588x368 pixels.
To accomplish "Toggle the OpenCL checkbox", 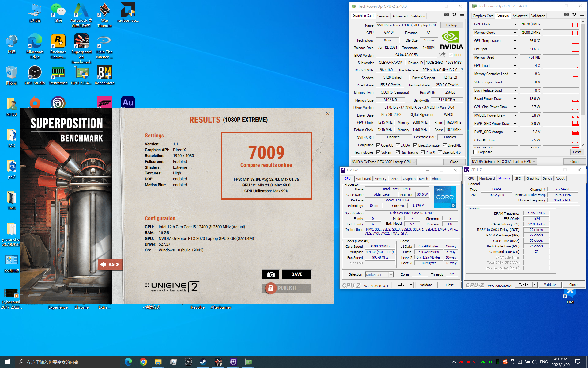I will click(x=379, y=145).
